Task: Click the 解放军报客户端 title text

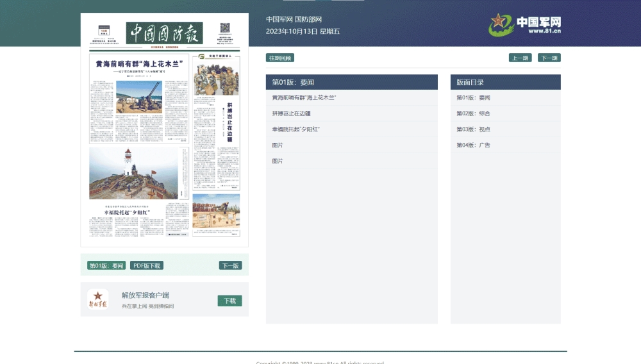Action: click(x=146, y=295)
